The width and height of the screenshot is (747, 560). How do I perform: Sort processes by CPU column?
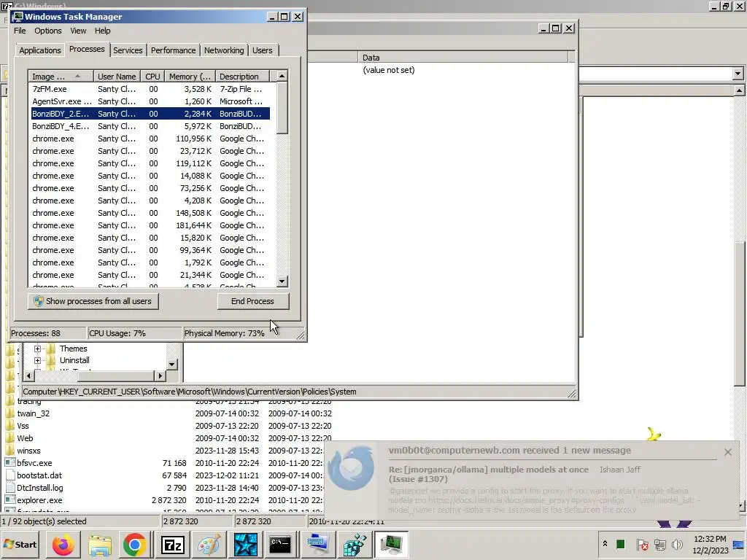pos(152,77)
